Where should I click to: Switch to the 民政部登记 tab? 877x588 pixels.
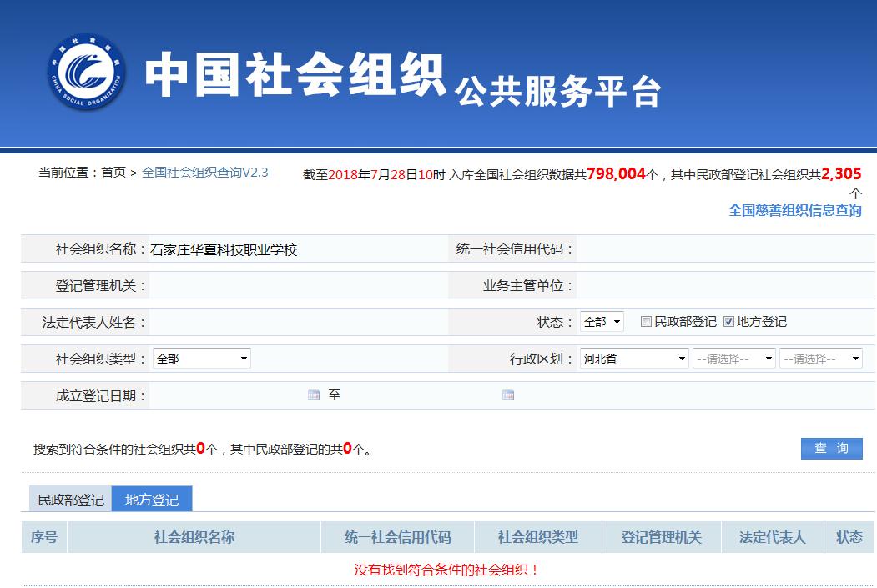(x=70, y=499)
